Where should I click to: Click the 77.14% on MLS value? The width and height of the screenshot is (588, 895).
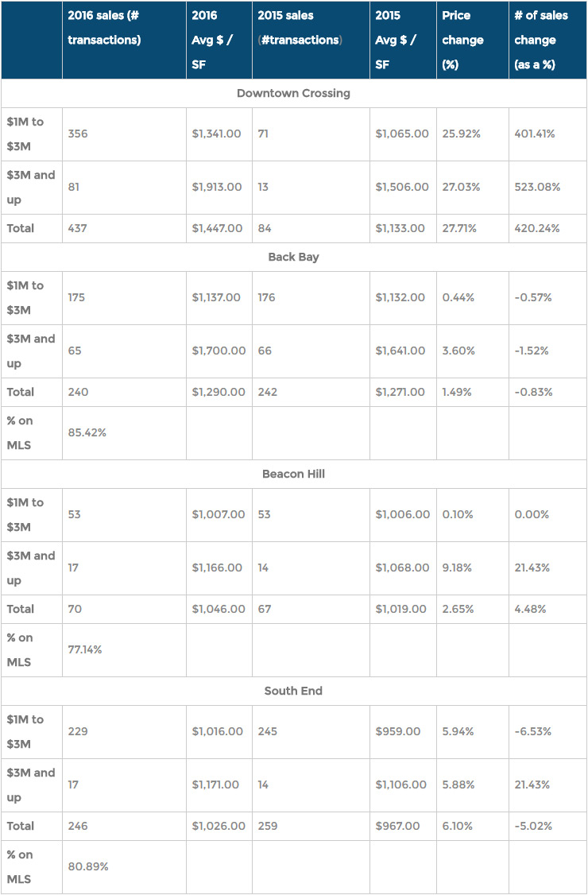coord(85,649)
